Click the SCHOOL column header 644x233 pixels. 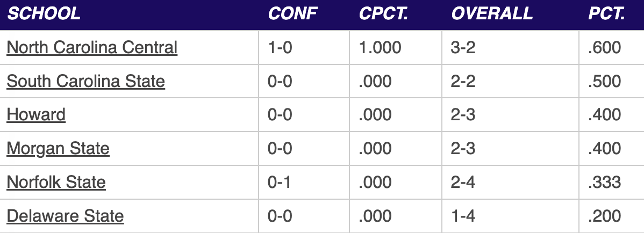pos(44,13)
